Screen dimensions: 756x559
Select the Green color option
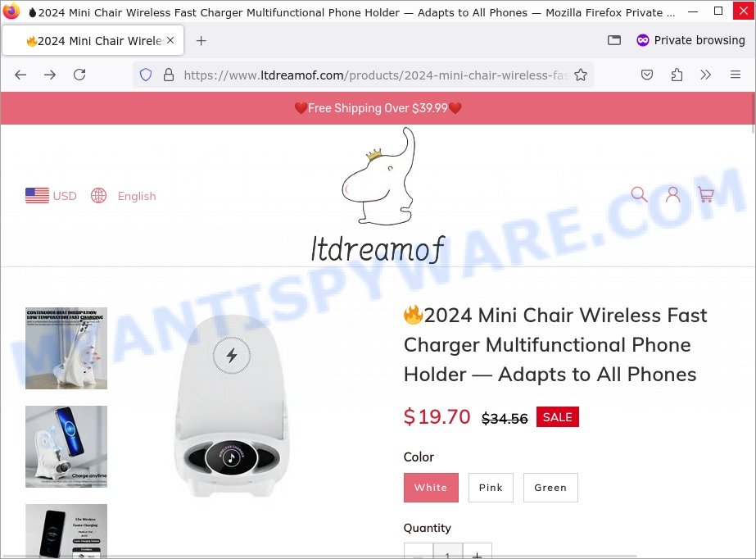click(x=550, y=488)
